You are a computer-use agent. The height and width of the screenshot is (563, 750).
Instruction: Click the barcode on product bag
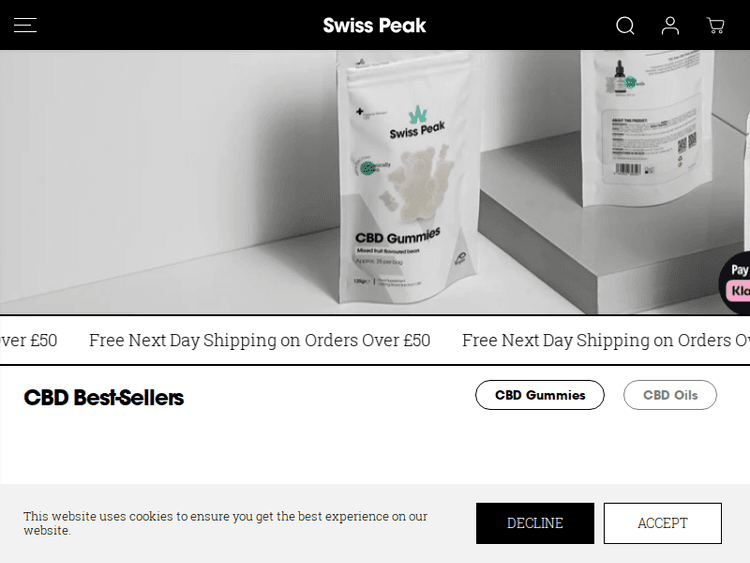(628, 169)
